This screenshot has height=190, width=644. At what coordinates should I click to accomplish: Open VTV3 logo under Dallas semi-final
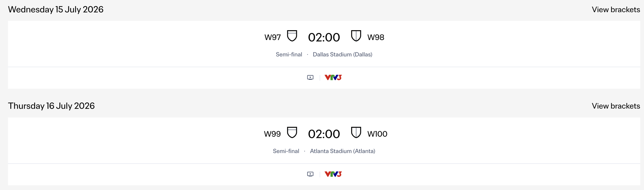tap(333, 78)
